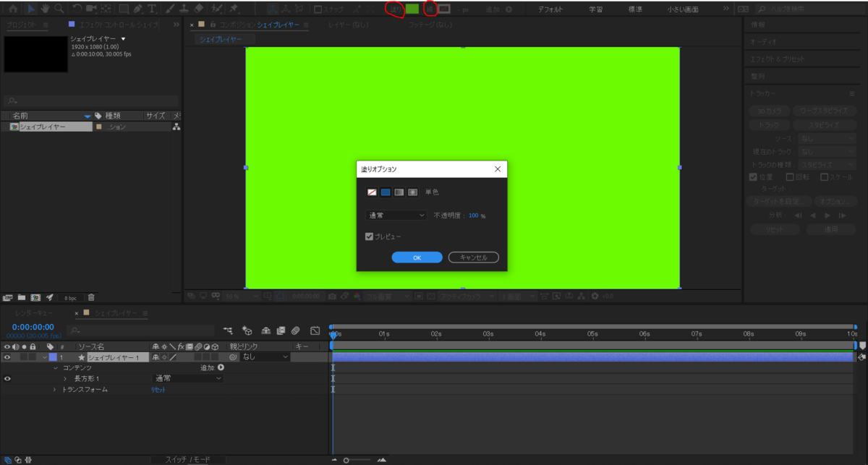Switch to 学習 workspace
This screenshot has width=868, height=465.
pos(596,9)
